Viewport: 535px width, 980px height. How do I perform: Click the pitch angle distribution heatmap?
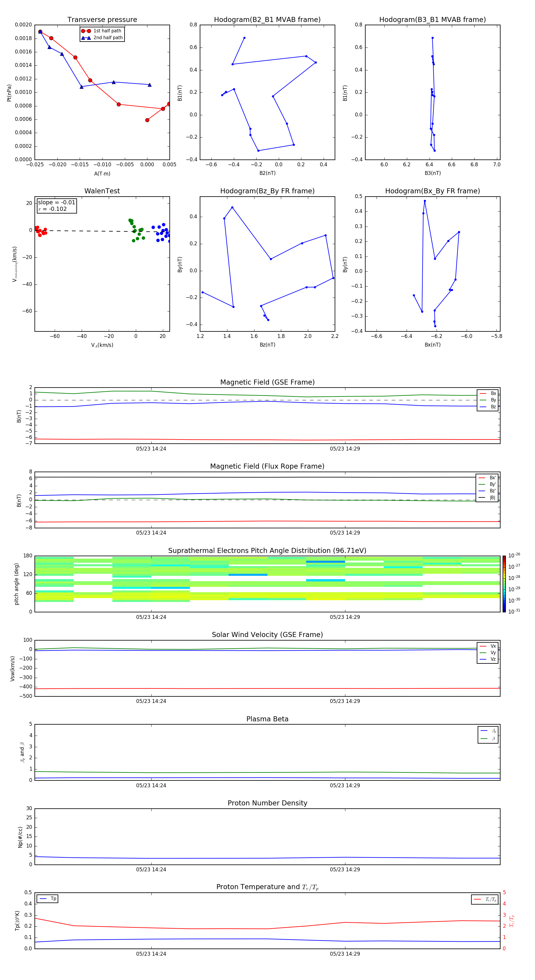267,584
